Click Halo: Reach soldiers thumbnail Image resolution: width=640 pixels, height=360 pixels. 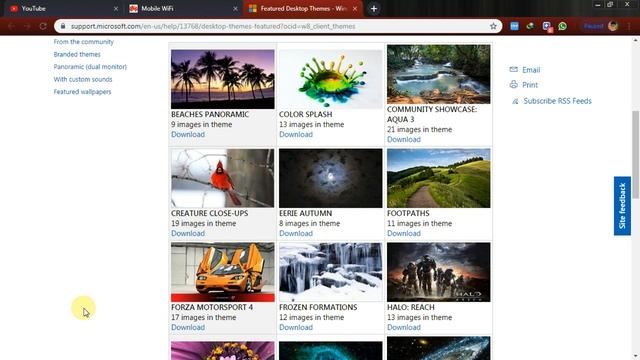point(438,272)
